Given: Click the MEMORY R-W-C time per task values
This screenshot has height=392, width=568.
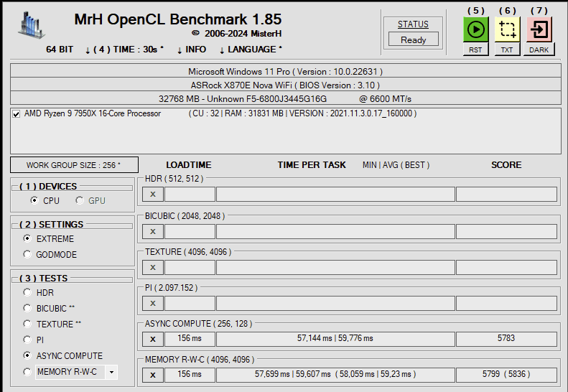Looking at the screenshot, I should [x=335, y=375].
